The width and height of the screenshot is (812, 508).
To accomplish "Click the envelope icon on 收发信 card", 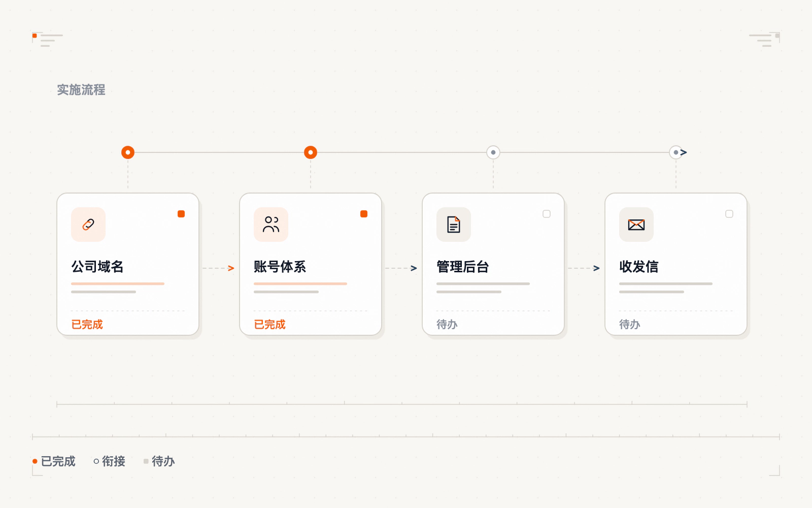I will tap(636, 224).
